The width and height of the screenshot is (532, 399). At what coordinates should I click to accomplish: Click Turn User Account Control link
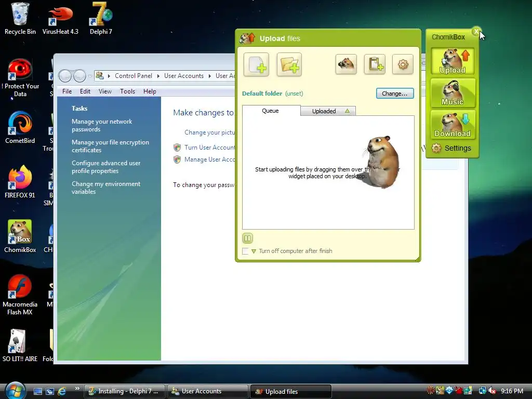pyautogui.click(x=210, y=147)
